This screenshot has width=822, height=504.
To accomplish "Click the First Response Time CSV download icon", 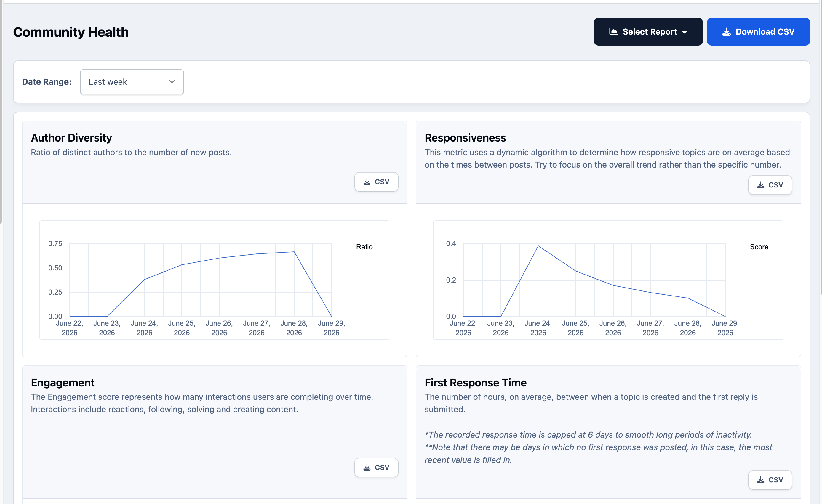I will 761,480.
